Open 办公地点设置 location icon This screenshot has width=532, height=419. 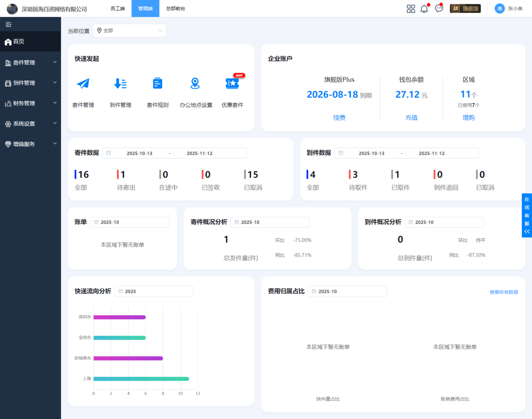pyautogui.click(x=195, y=84)
